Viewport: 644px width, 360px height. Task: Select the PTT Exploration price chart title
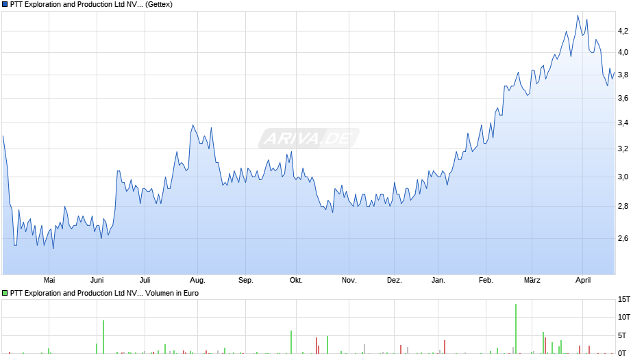coord(91,5)
